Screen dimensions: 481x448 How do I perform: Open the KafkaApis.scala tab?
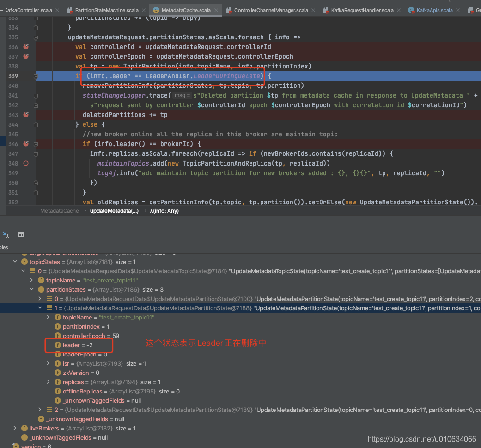point(434,10)
